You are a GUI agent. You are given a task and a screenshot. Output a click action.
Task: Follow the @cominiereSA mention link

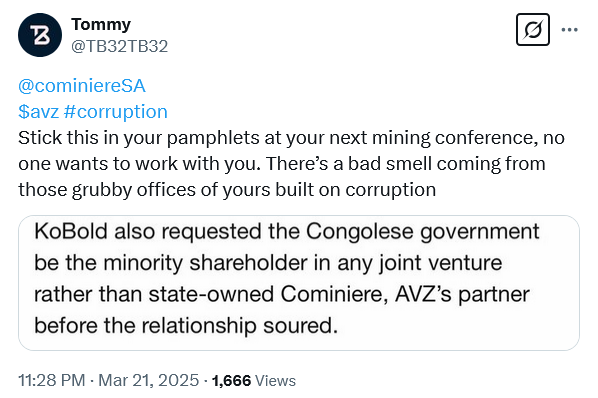pyautogui.click(x=82, y=86)
